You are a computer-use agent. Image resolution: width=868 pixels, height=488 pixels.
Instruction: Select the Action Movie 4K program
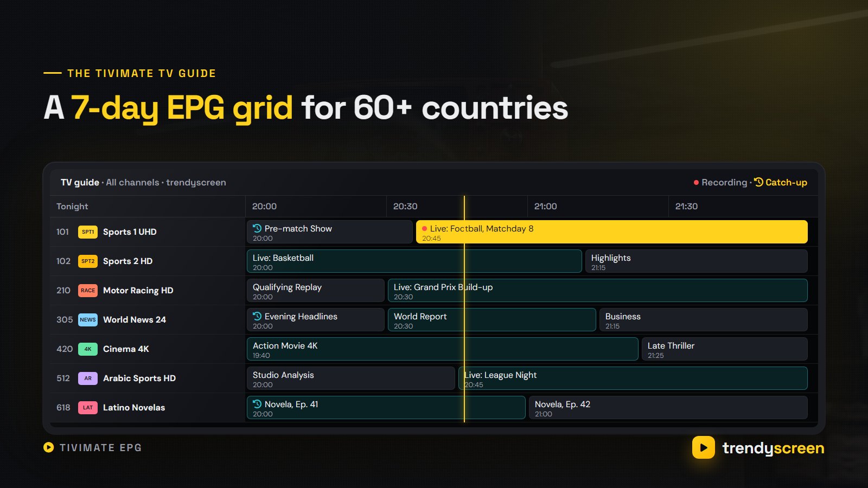point(443,349)
